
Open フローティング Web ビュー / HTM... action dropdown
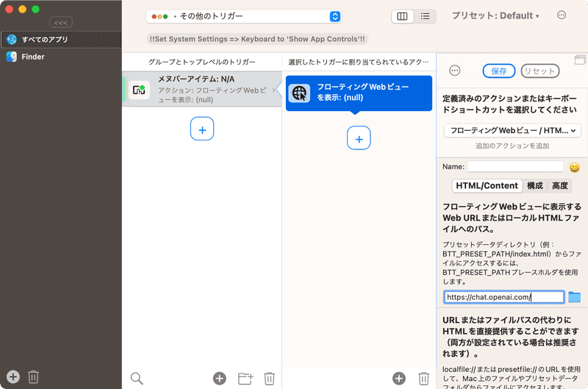(x=512, y=131)
